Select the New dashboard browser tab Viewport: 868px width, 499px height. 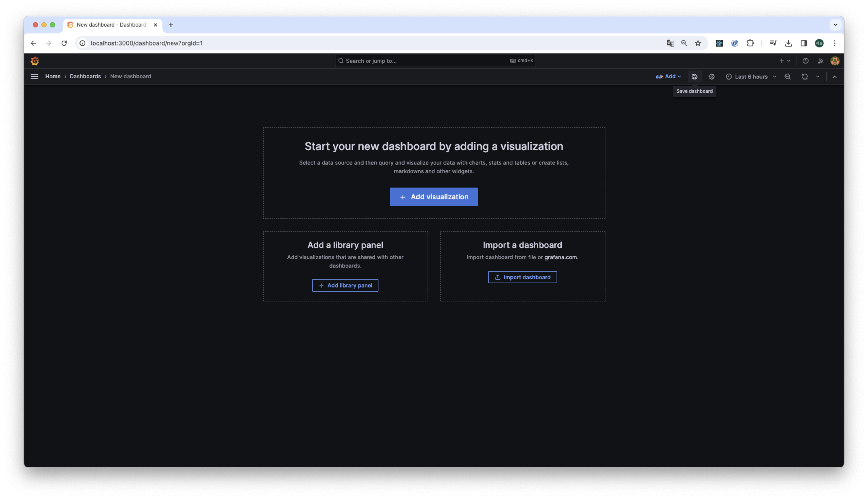(112, 25)
